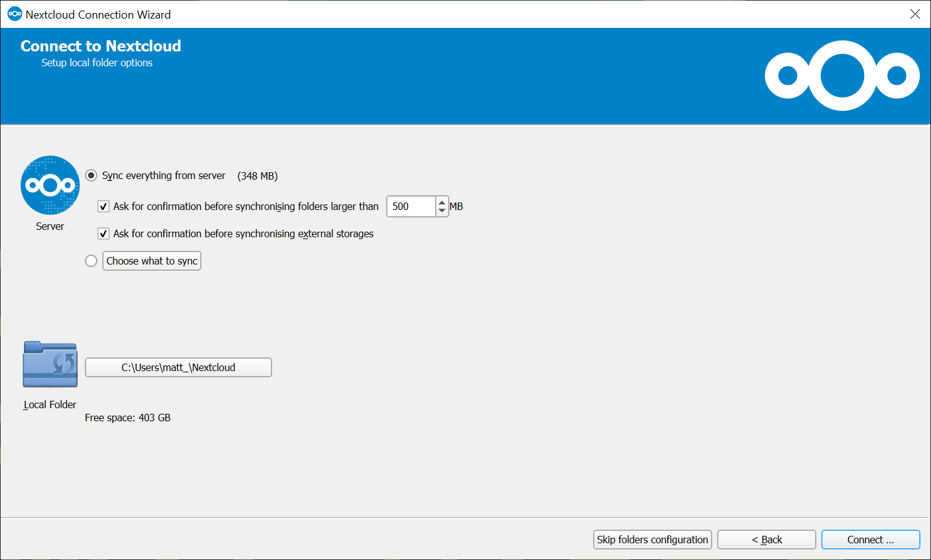Click the Connect ... button
Viewport: 931px width, 560px height.
871,540
